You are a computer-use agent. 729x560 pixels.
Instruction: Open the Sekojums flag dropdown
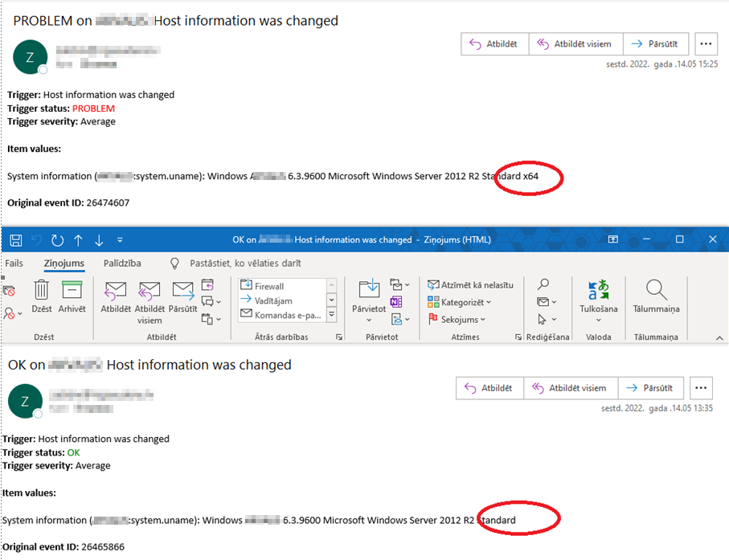tap(457, 319)
